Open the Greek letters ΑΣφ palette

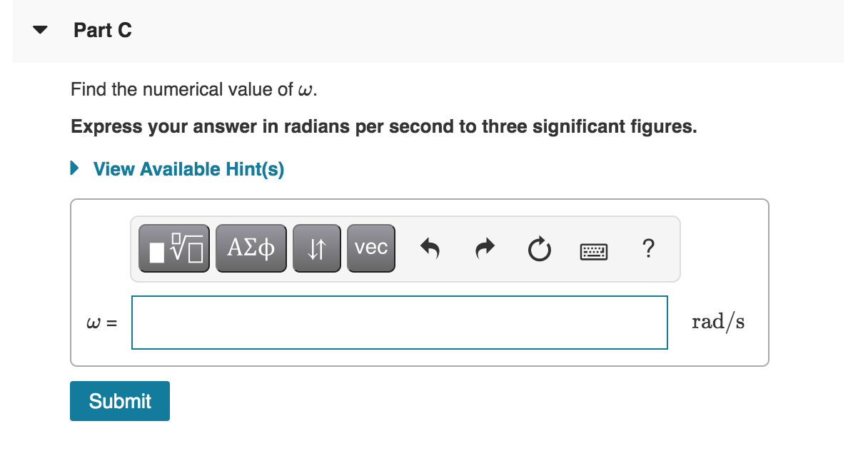251,248
